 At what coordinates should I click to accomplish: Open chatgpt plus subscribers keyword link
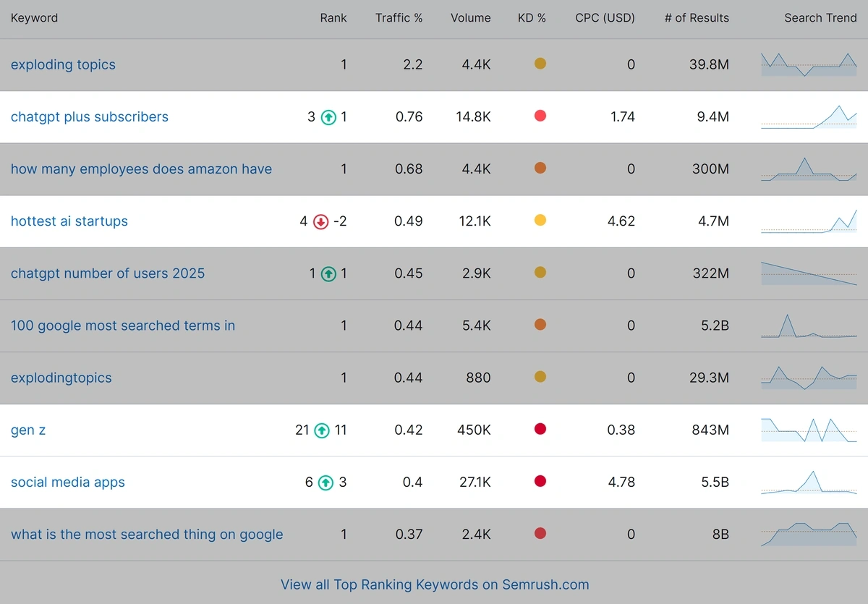coord(90,117)
